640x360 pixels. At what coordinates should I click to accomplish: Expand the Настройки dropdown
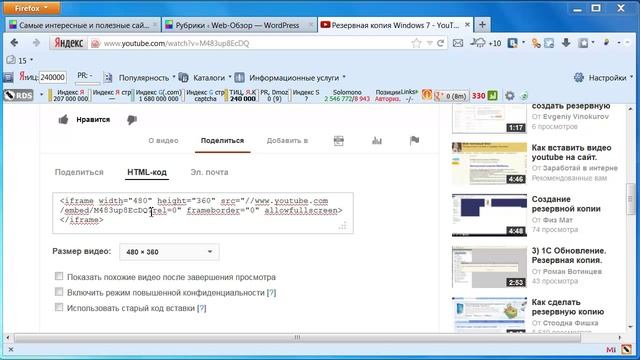click(631, 77)
